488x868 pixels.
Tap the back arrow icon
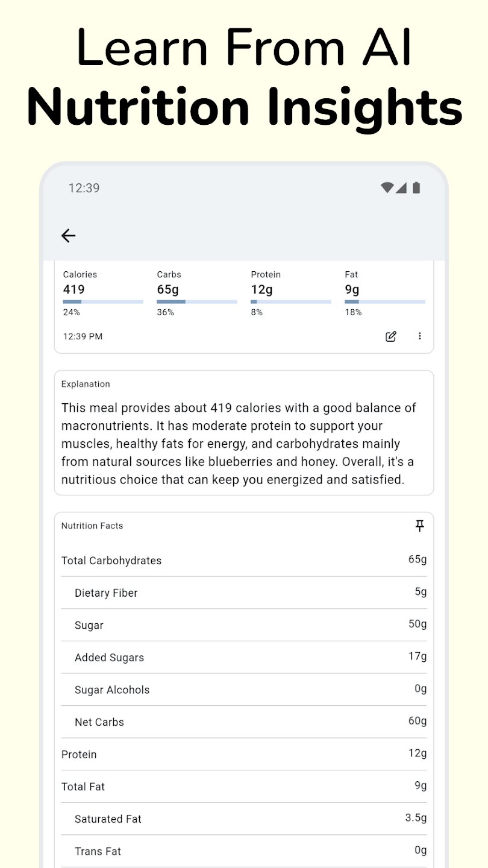(x=69, y=236)
